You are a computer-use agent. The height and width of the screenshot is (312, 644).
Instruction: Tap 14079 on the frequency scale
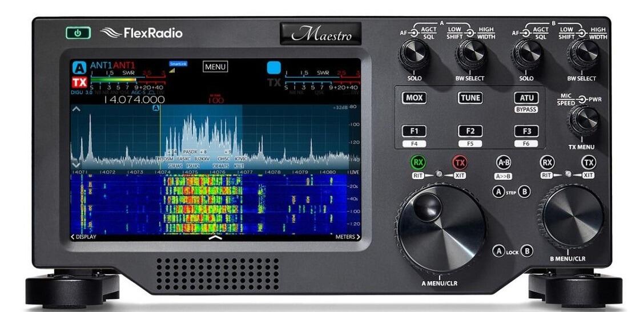tap(300, 172)
